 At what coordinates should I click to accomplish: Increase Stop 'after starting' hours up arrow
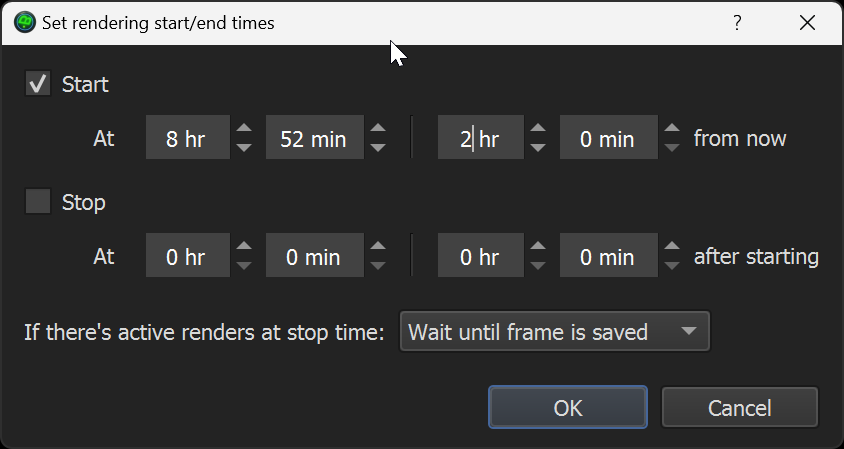click(x=538, y=246)
